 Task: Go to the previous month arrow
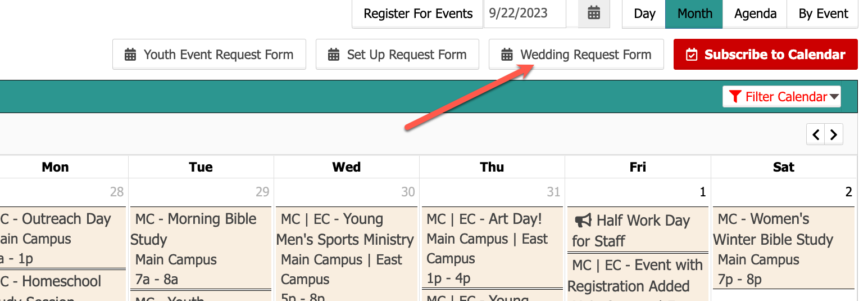pyautogui.click(x=816, y=135)
